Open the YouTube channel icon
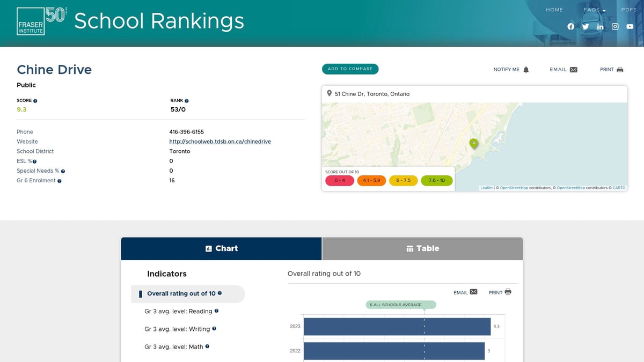Viewport: 644px width, 362px height. tap(630, 26)
